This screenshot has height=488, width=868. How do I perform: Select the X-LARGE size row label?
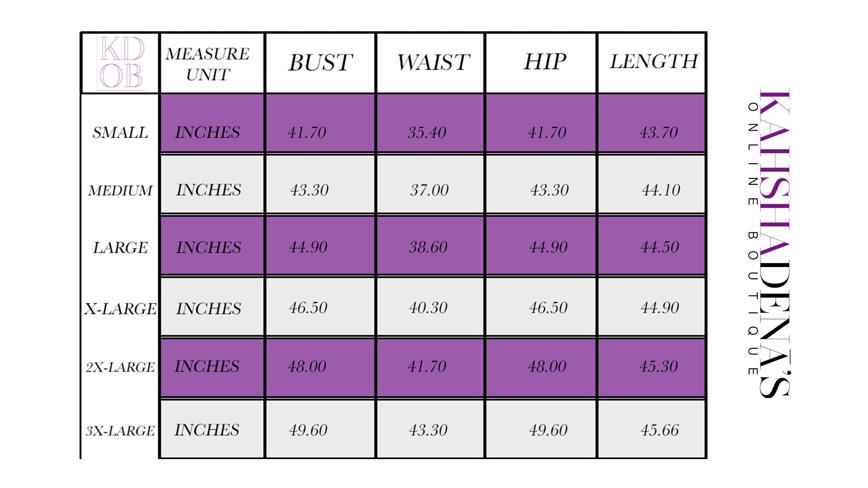(120, 309)
